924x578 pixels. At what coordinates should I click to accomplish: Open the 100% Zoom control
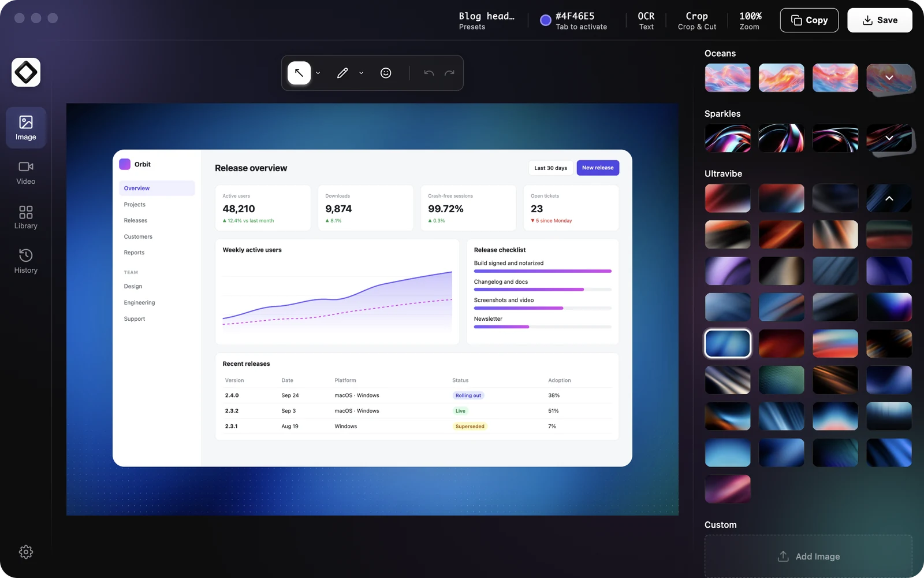(x=750, y=20)
